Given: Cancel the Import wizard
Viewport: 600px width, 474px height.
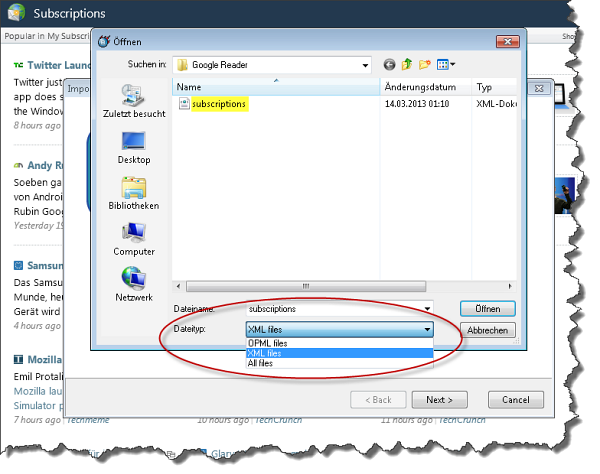Looking at the screenshot, I should tap(515, 400).
